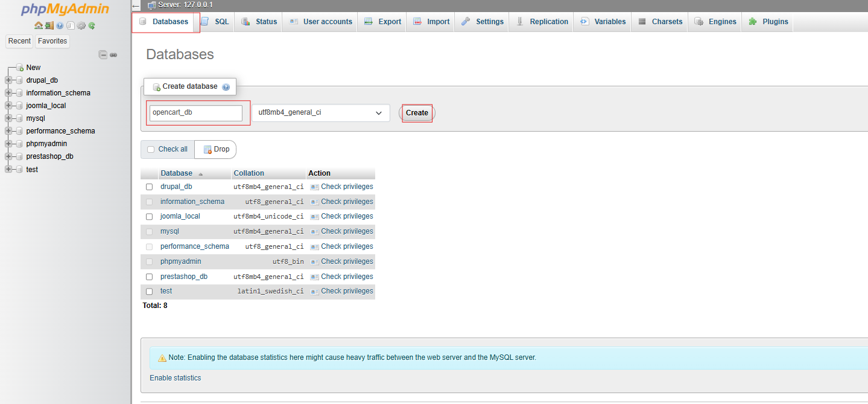Switch to the Export tab

click(387, 21)
